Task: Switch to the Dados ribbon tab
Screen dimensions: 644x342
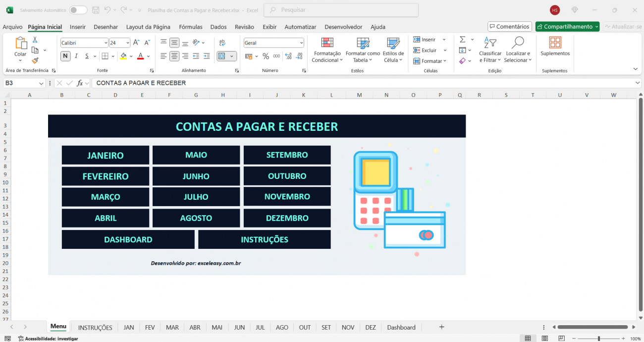Action: pos(218,27)
